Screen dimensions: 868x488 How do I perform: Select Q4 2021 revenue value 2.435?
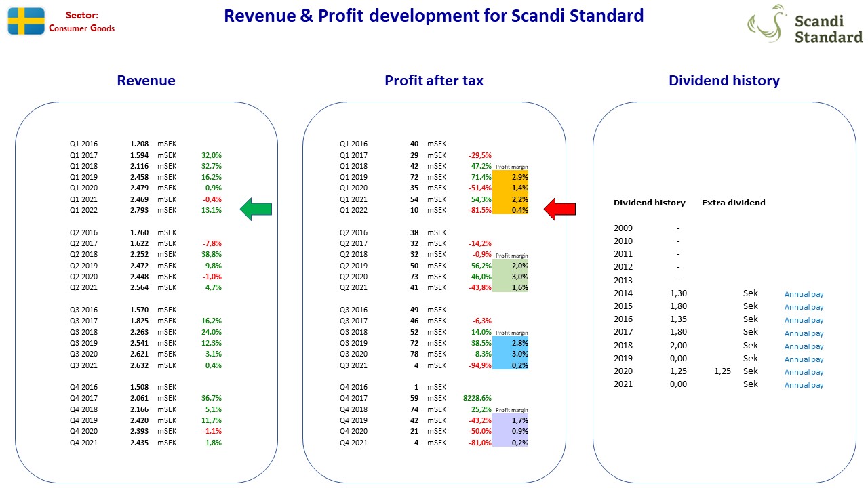coord(139,443)
